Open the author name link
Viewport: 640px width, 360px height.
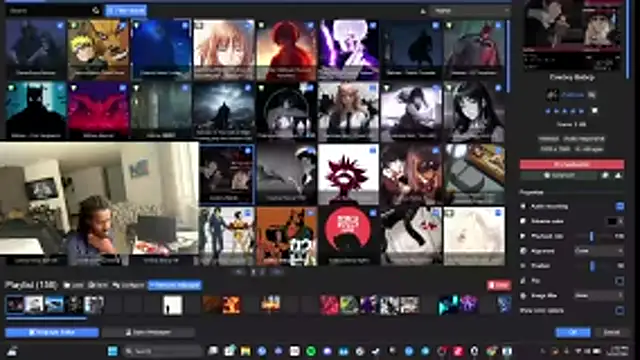click(573, 95)
